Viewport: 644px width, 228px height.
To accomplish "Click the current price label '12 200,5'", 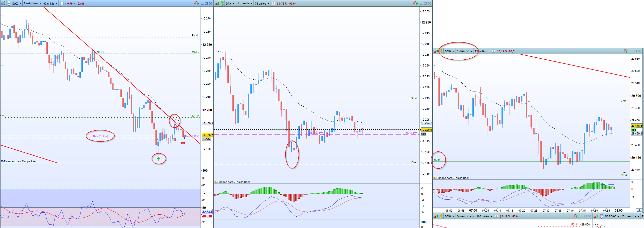I will click(426, 130).
